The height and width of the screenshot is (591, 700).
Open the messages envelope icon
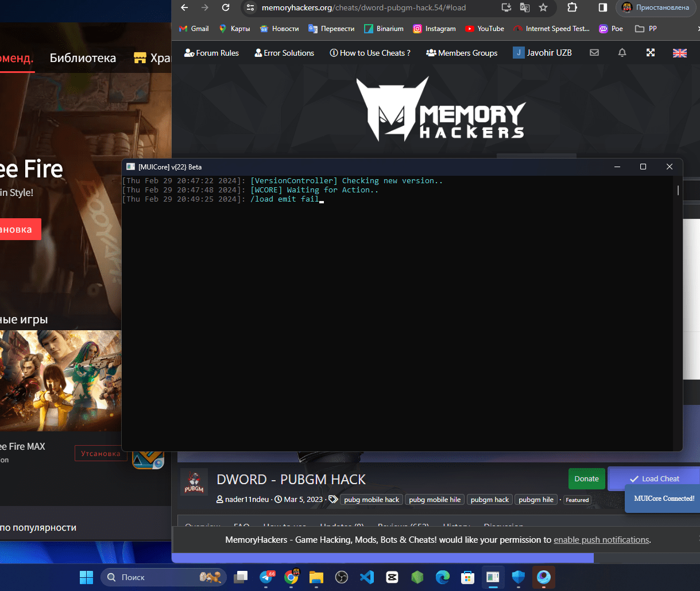point(594,52)
